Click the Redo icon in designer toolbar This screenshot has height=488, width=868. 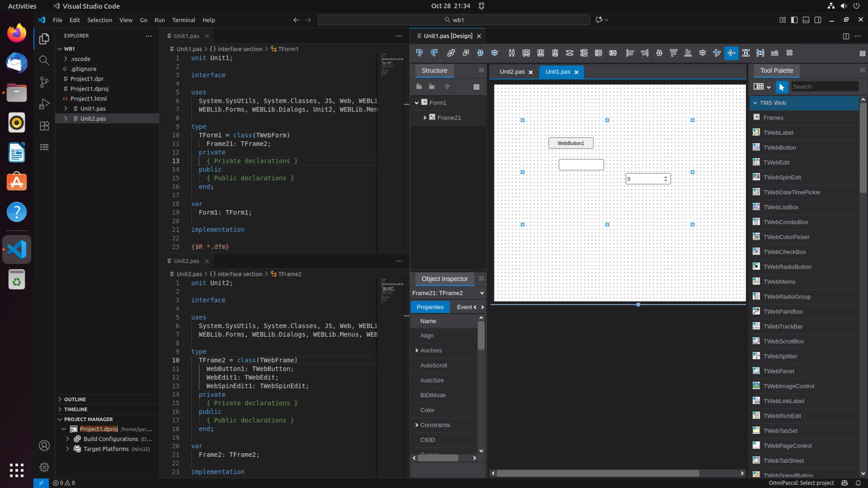pos(434,53)
